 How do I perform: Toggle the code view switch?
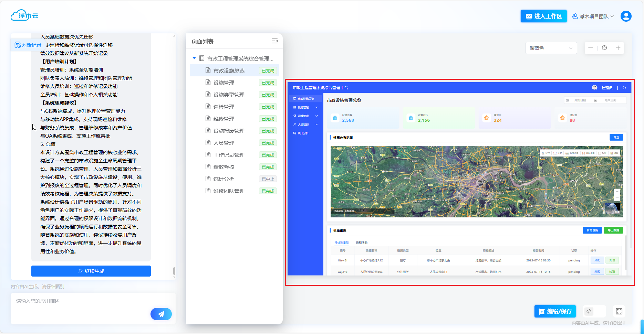pyautogui.click(x=594, y=311)
